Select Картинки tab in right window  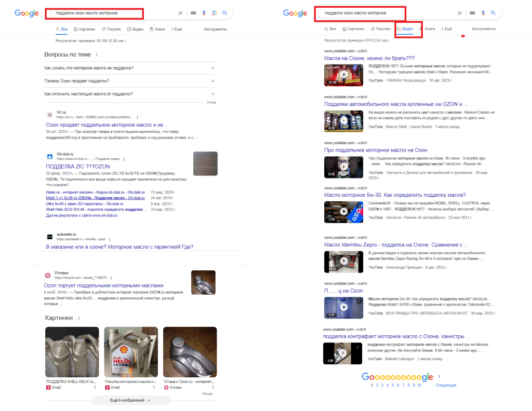(353, 29)
